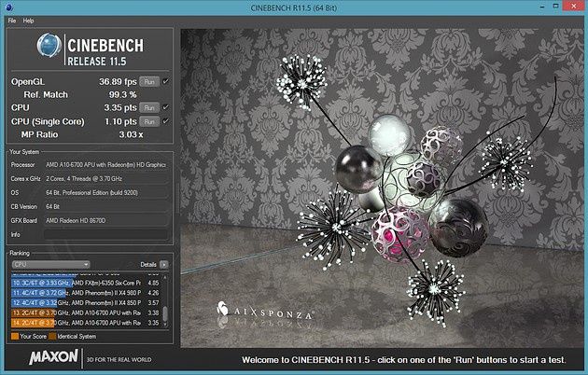This screenshot has height=375, width=588.
Task: Select ranking row 12 Phenom II X4 850
Action: pos(86,302)
